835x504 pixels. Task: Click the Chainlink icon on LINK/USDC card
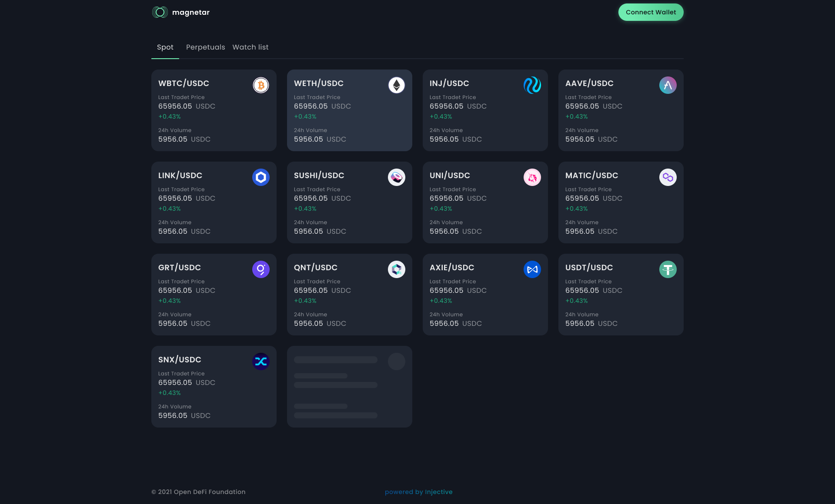click(261, 177)
